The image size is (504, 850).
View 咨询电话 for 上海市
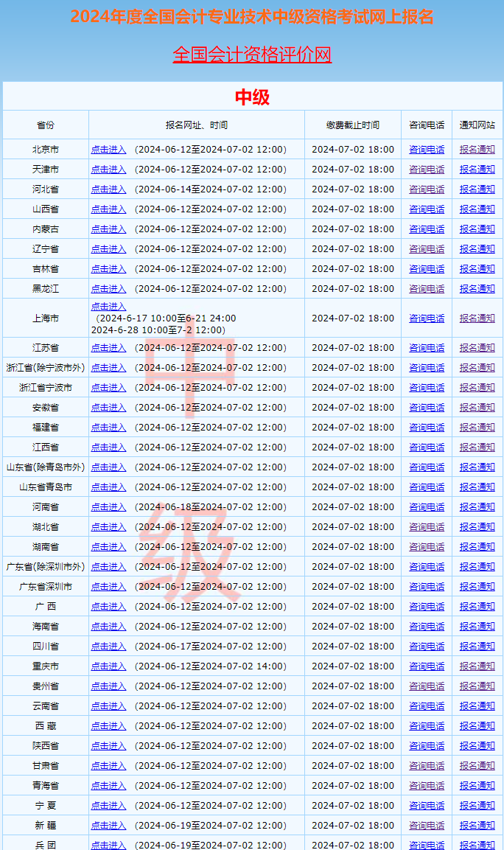[x=427, y=318]
